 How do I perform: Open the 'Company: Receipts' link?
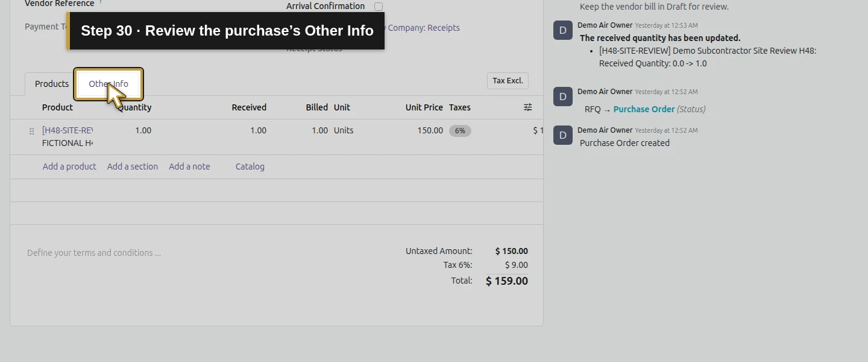(x=424, y=28)
